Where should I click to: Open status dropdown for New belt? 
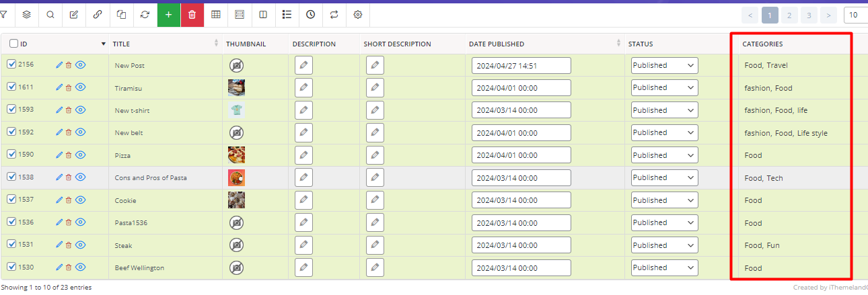(x=664, y=132)
